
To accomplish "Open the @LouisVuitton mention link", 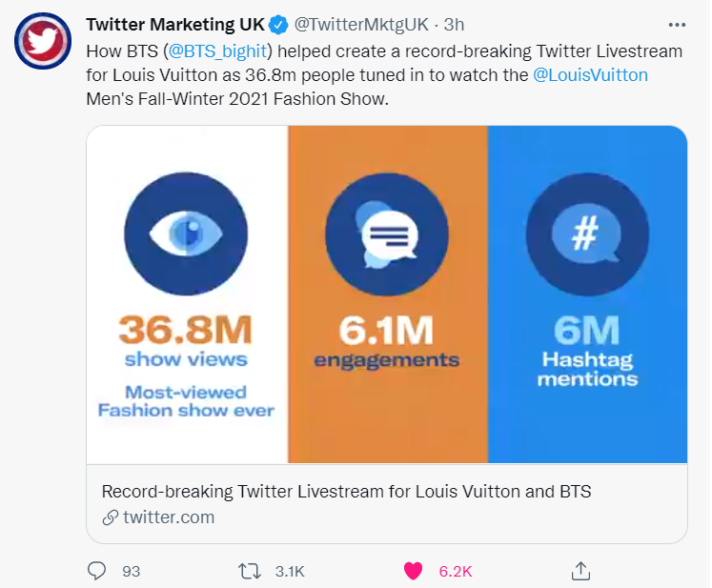I will (590, 75).
